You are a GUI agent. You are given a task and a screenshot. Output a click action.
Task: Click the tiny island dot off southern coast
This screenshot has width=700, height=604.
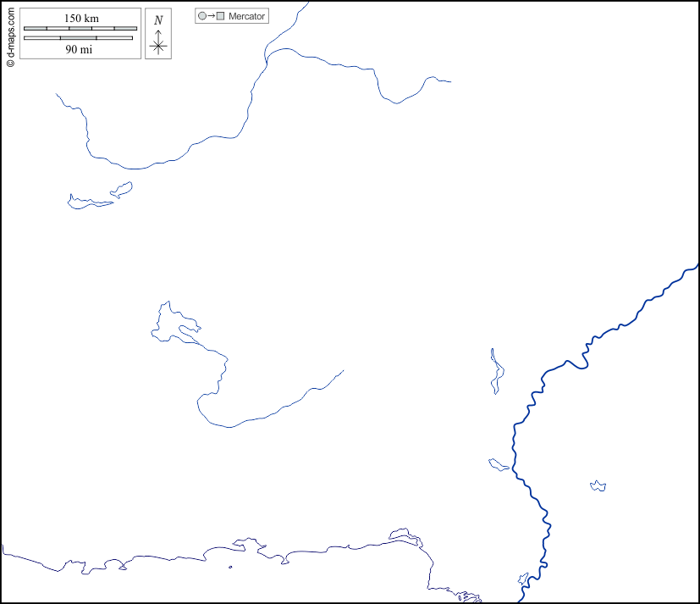(x=230, y=568)
